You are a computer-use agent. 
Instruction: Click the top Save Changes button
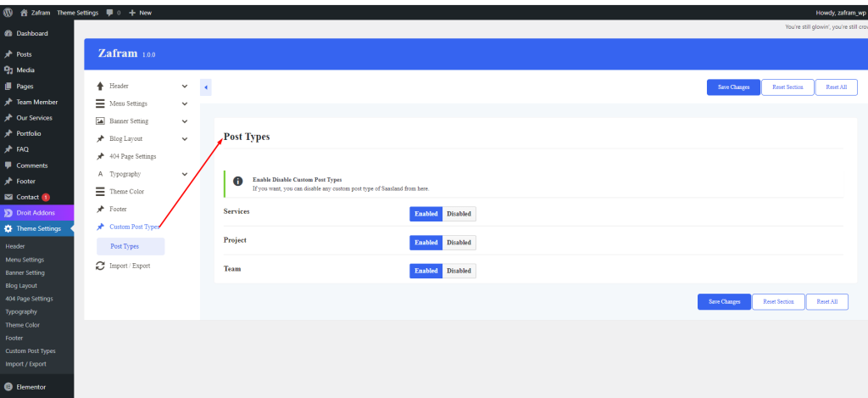pos(733,87)
